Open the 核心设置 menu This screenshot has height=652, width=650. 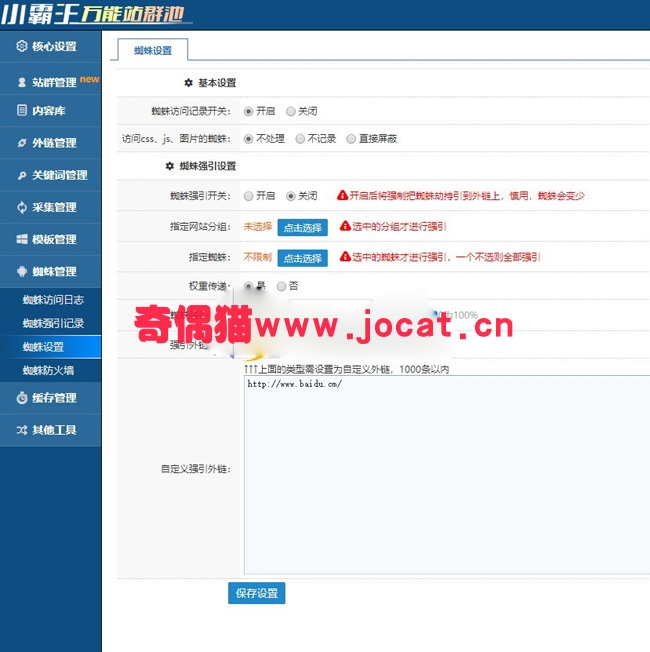tap(50, 46)
